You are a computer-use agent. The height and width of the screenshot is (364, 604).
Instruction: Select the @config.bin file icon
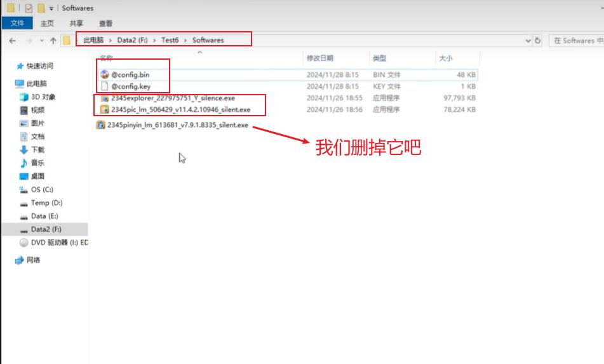(x=105, y=74)
